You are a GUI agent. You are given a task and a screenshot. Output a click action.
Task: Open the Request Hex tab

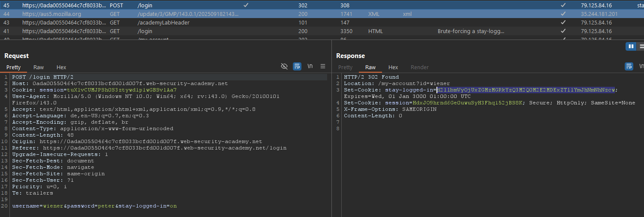(x=61, y=67)
